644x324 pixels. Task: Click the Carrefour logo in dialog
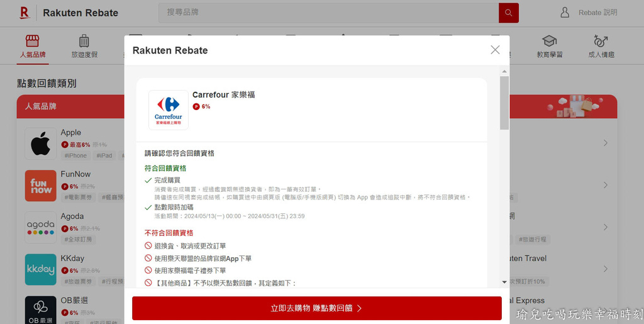point(169,110)
